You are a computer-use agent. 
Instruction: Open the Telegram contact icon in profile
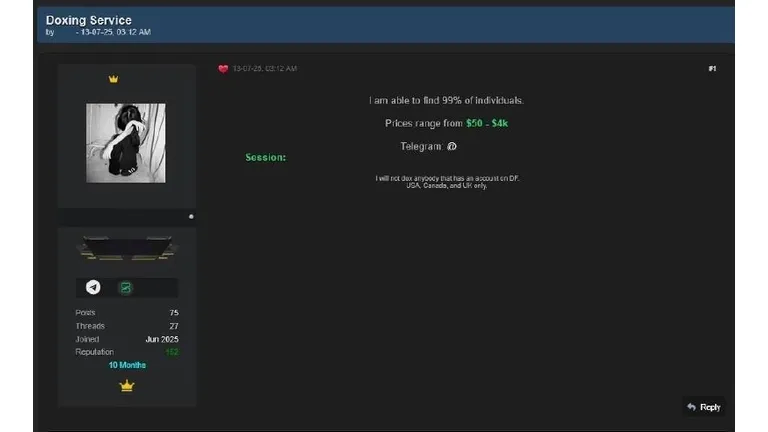coord(93,287)
